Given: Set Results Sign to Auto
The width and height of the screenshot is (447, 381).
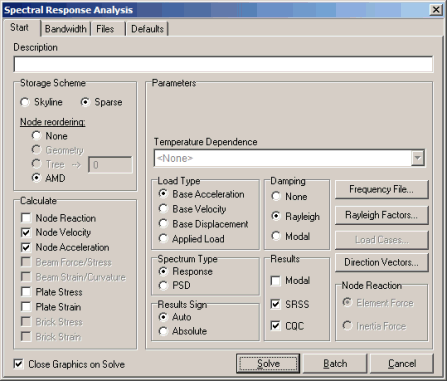Looking at the screenshot, I should tap(175, 317).
